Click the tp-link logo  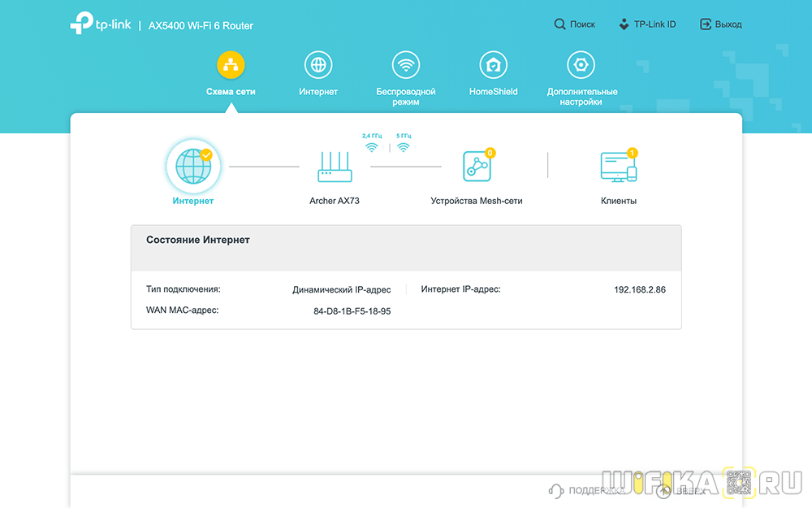[101, 25]
